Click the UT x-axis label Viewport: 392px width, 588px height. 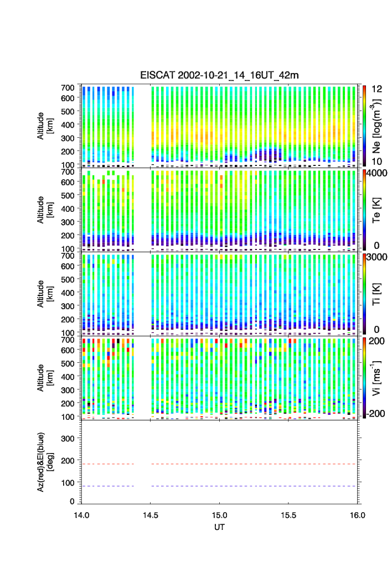tap(219, 527)
